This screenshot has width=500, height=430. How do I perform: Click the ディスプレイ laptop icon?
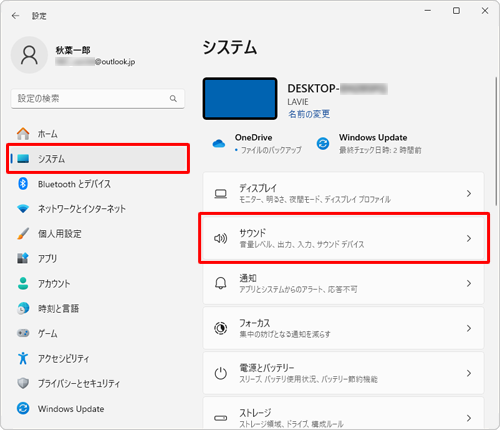221,194
